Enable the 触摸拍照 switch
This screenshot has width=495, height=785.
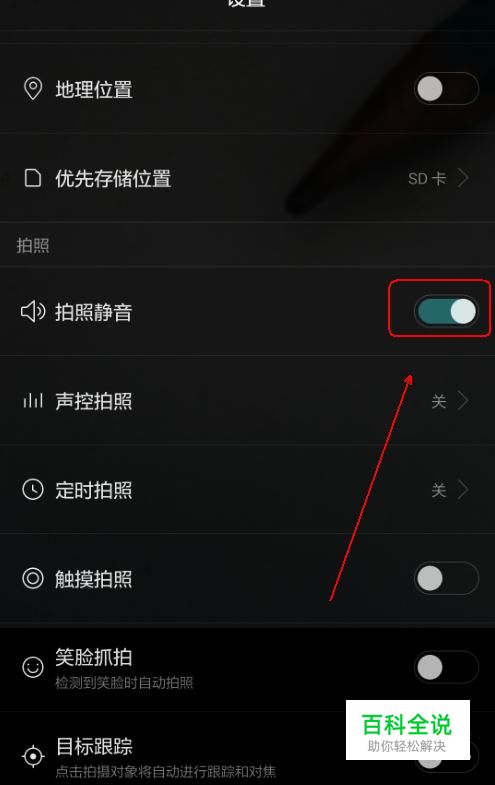446,578
